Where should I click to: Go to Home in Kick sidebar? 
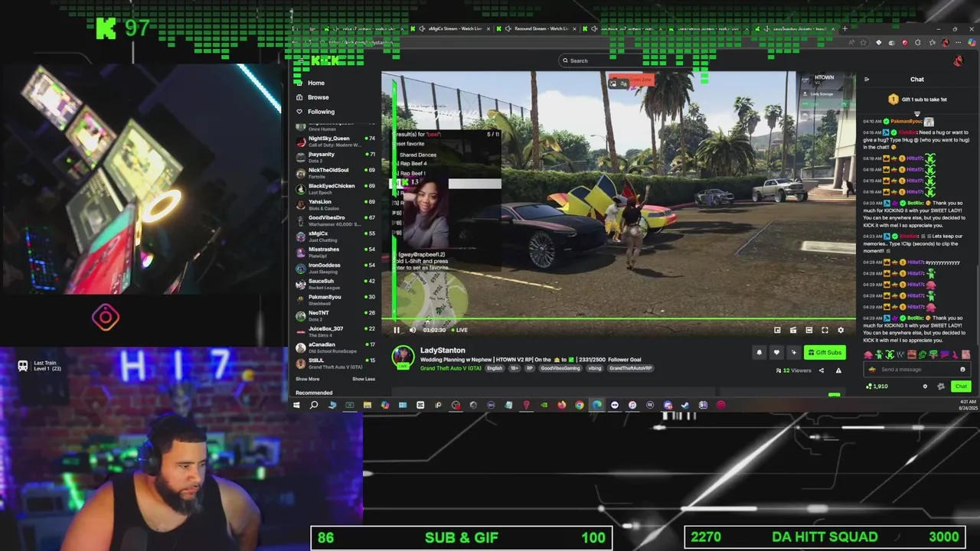coord(316,83)
